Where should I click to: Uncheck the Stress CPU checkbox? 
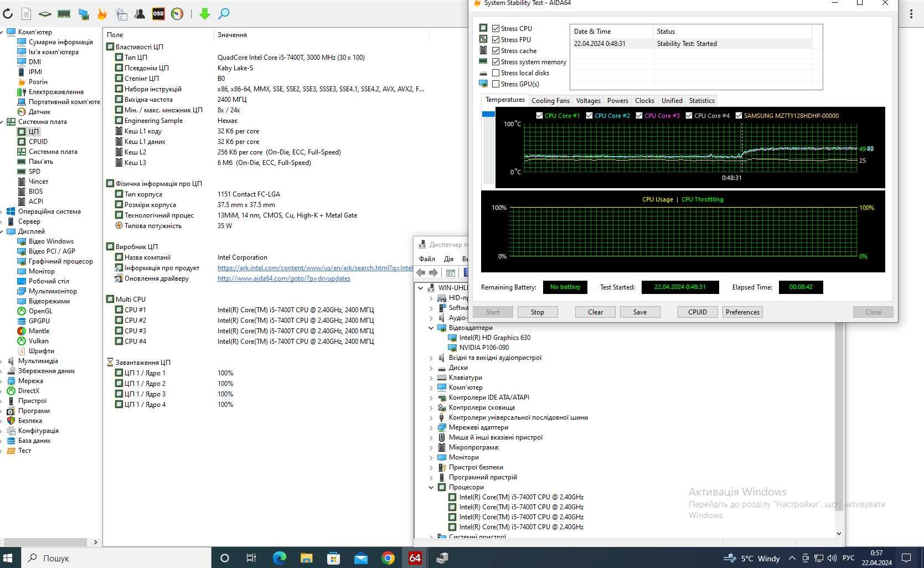[495, 29]
